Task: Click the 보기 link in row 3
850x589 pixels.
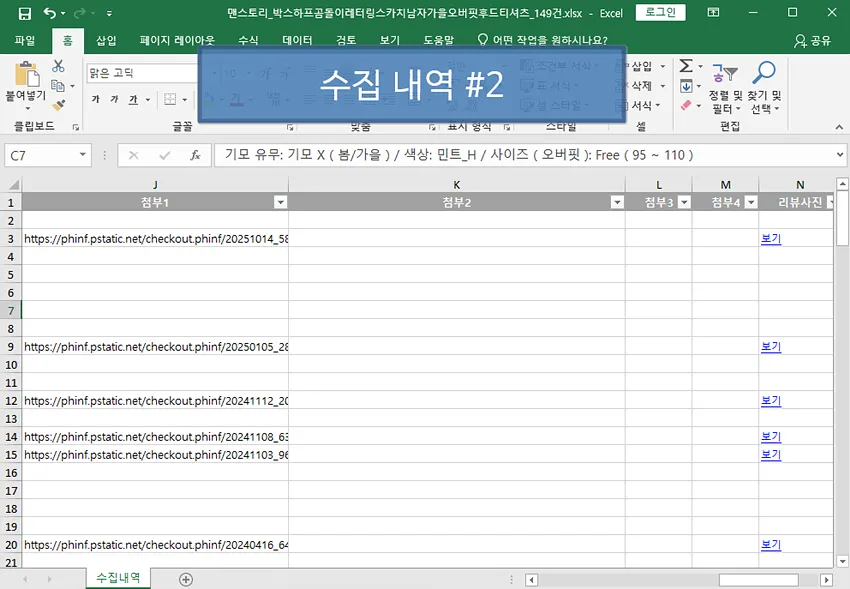Action: pos(769,239)
